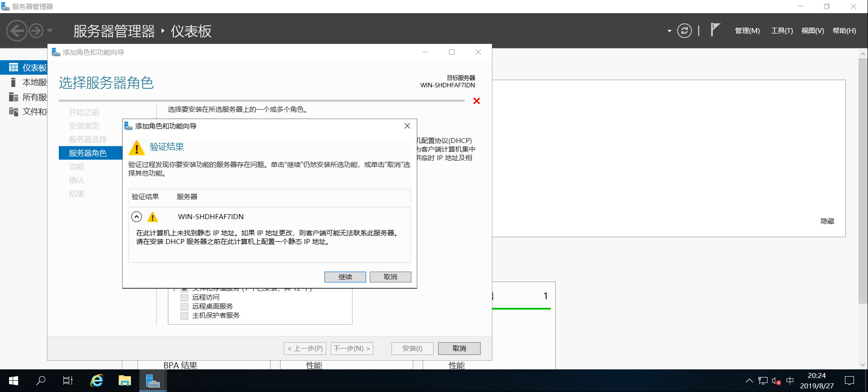Screen dimensions: 868x392
Task: Click the 服务器 column header
Action: click(187, 196)
